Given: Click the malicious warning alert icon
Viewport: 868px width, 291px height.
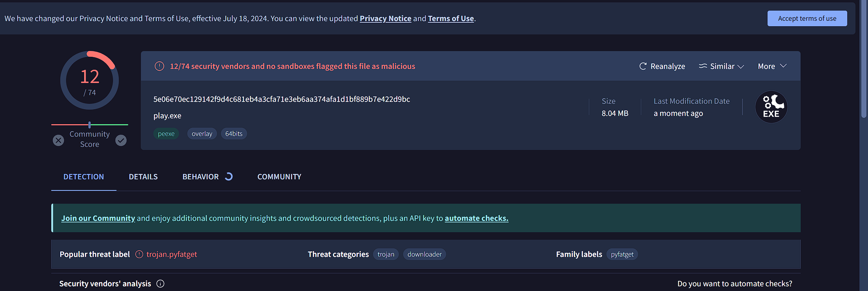Looking at the screenshot, I should pos(159,66).
